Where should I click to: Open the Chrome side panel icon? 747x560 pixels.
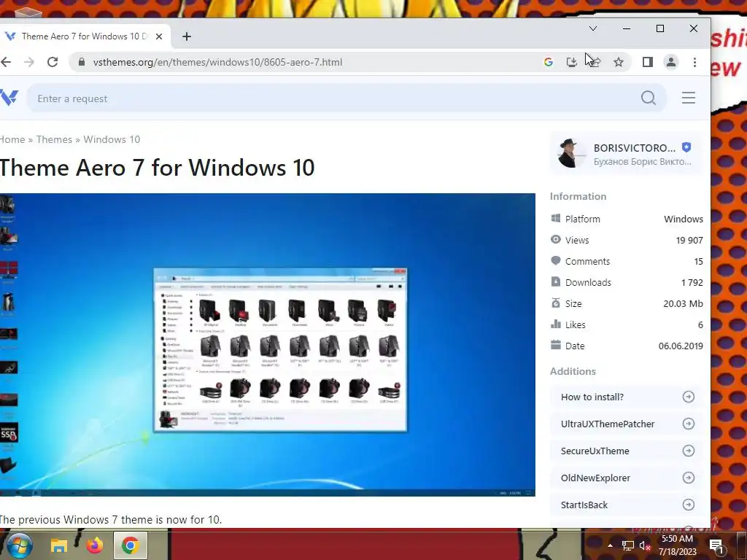pos(648,62)
